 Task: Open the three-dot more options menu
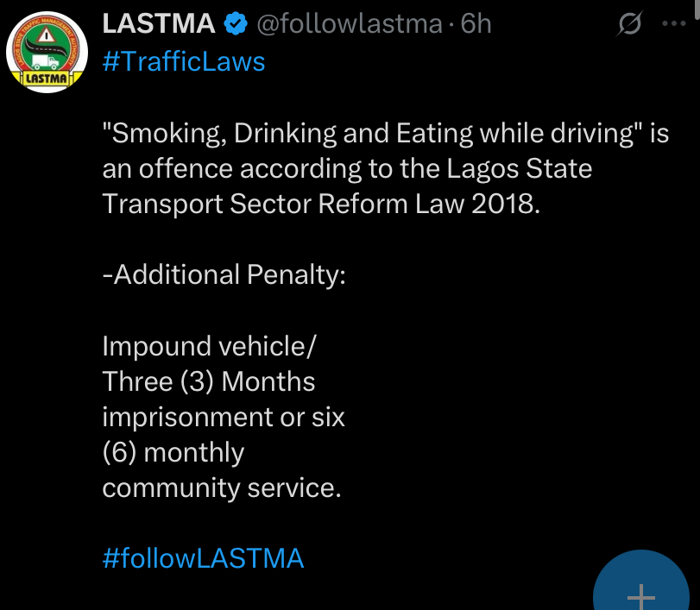(674, 24)
